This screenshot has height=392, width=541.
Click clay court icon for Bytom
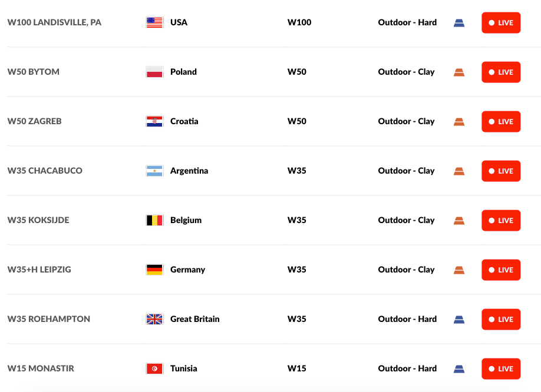(x=459, y=72)
